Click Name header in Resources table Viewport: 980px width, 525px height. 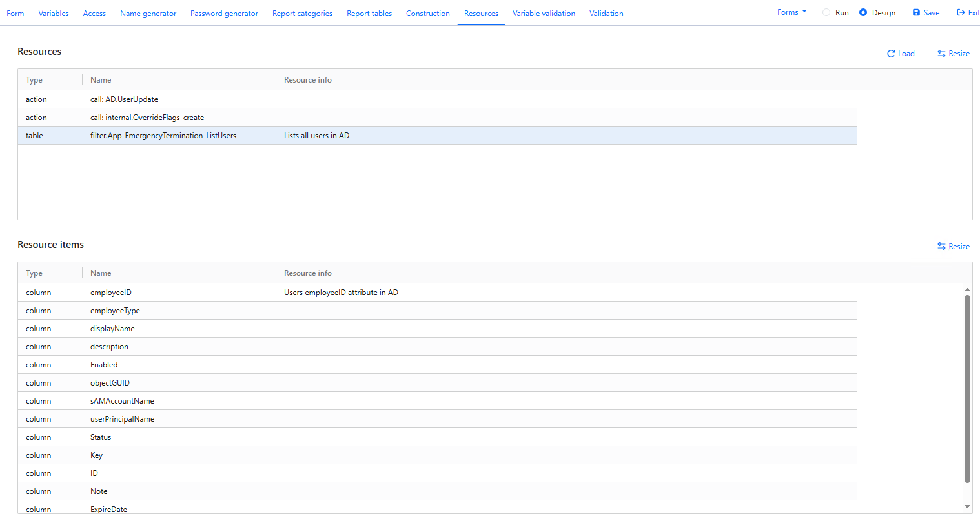101,80
